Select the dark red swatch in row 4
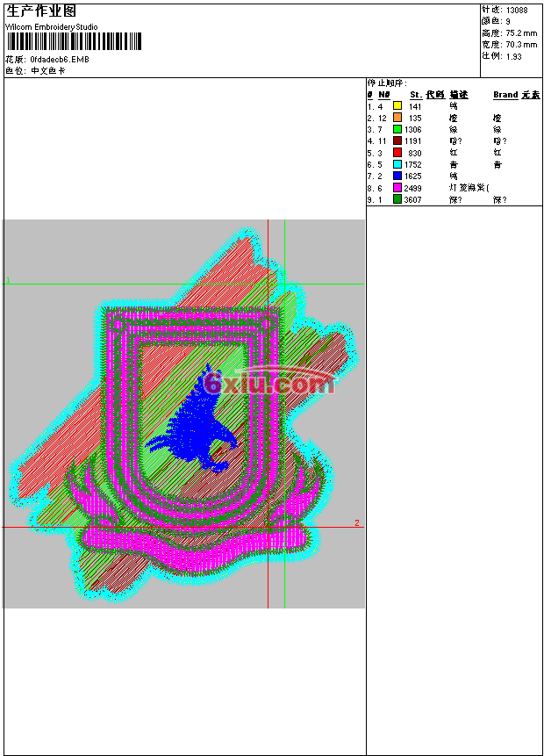Image resolution: width=544 pixels, height=756 pixels. point(397,140)
